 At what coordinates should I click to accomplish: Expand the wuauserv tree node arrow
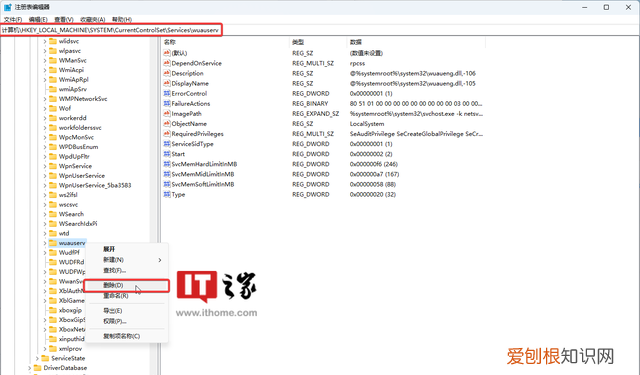45,243
